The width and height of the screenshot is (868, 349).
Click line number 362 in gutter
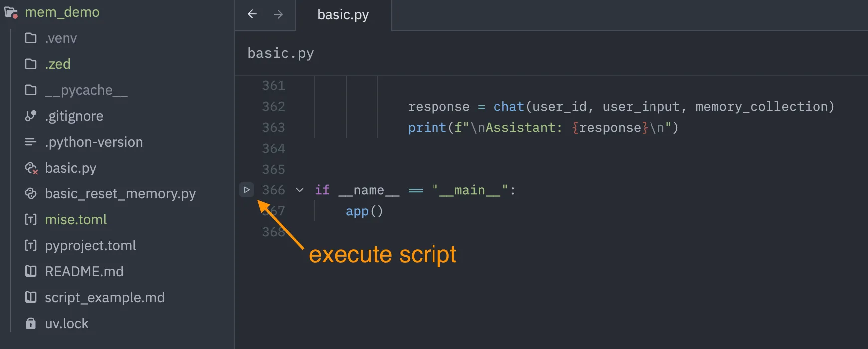(274, 107)
